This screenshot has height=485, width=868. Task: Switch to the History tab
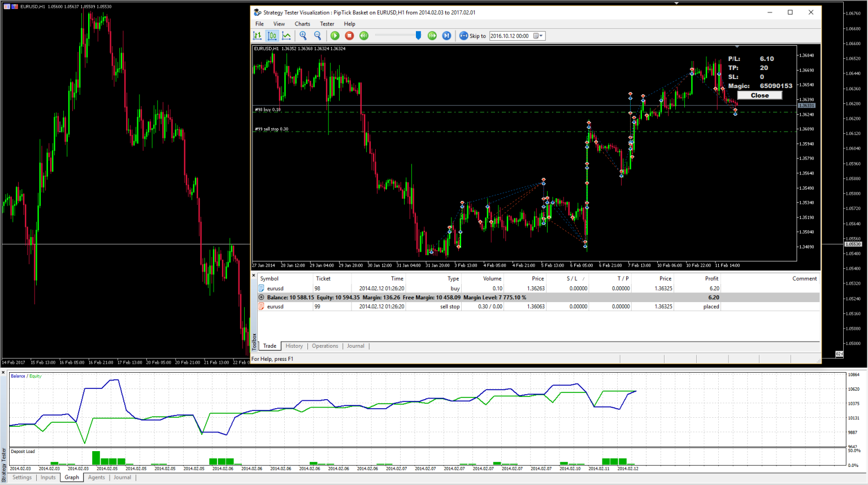click(x=294, y=346)
